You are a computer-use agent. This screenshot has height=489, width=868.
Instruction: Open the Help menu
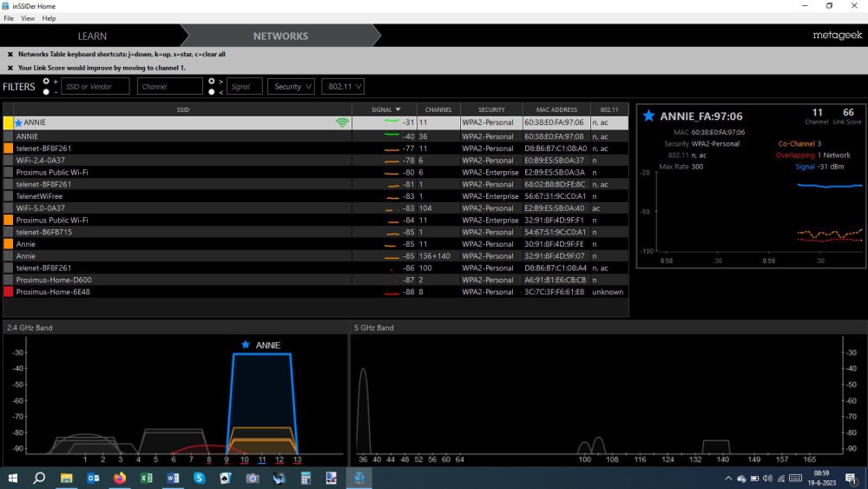49,18
